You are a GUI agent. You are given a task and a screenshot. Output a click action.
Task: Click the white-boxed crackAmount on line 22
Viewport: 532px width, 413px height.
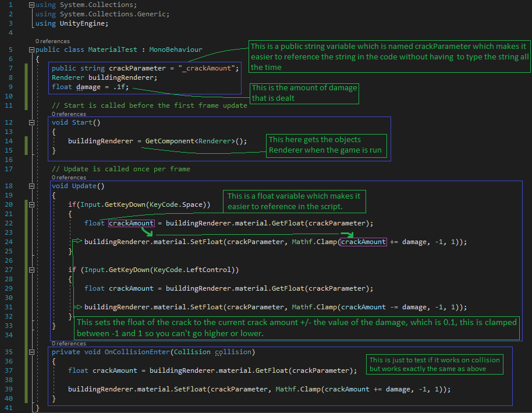coord(131,223)
